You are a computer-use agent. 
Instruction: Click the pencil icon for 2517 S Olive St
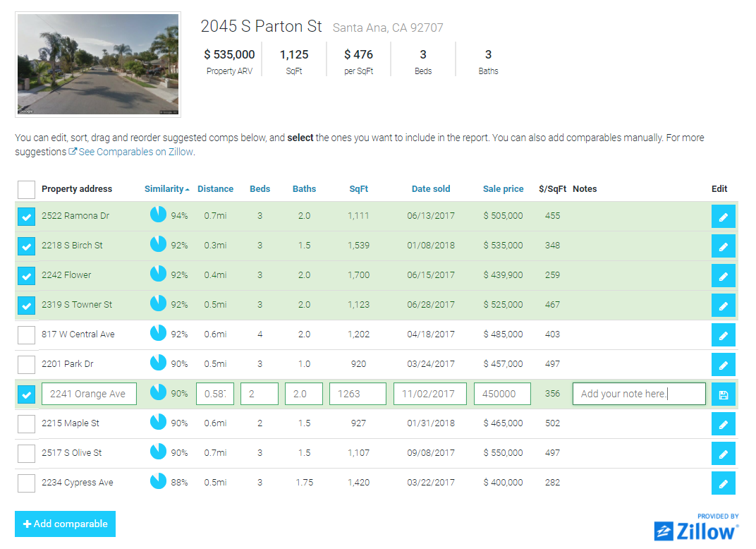coord(723,453)
